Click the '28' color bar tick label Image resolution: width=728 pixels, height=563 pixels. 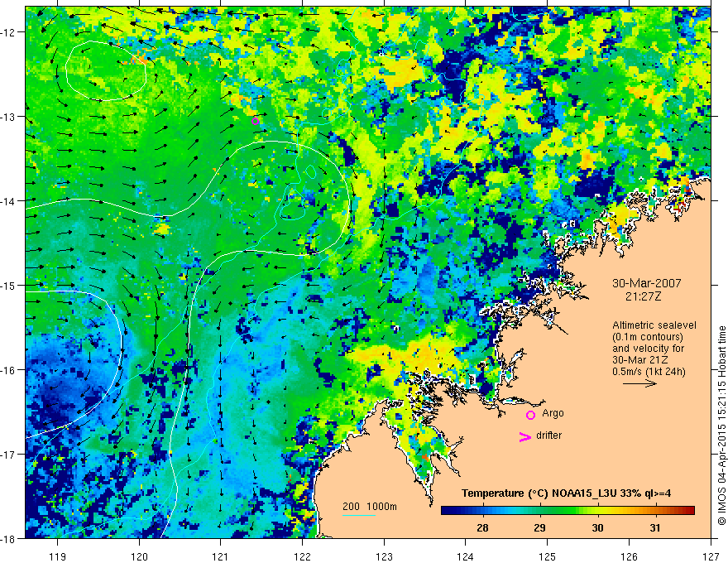pos(482,527)
